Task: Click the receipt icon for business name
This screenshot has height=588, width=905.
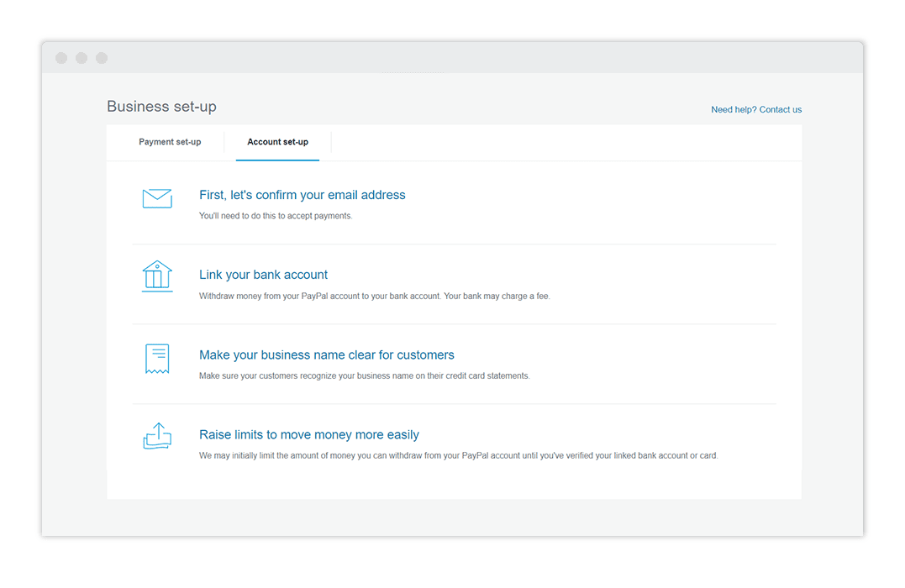Action: point(157,359)
